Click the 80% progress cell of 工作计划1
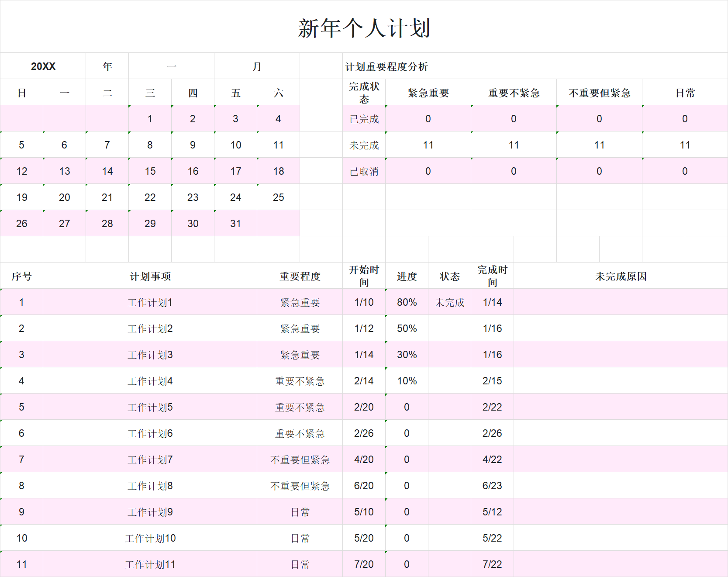 click(x=406, y=302)
